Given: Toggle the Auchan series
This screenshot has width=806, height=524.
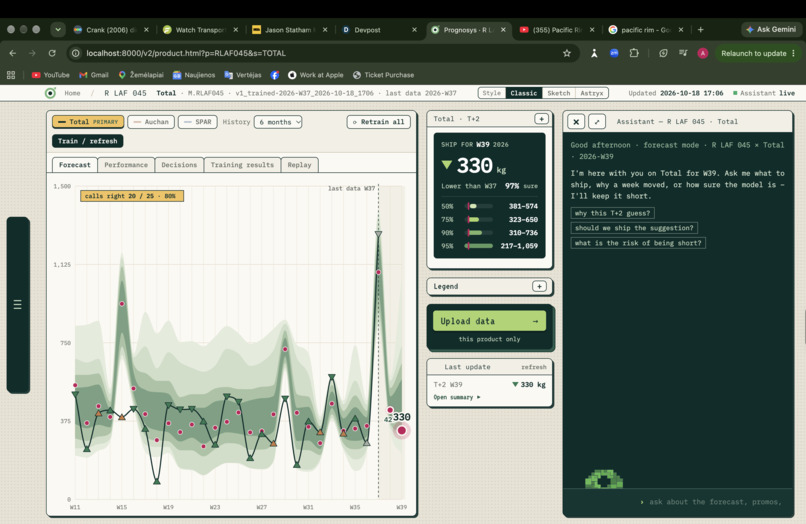Looking at the screenshot, I should 151,122.
